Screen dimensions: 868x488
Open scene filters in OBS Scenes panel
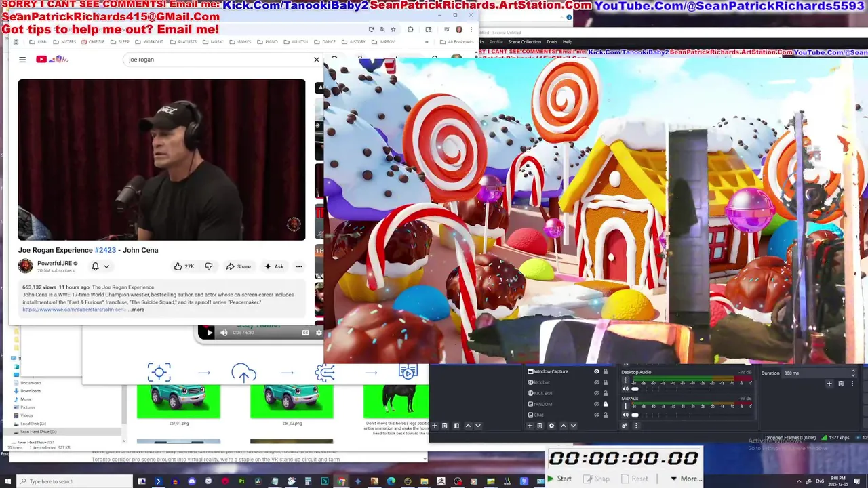pos(456,426)
